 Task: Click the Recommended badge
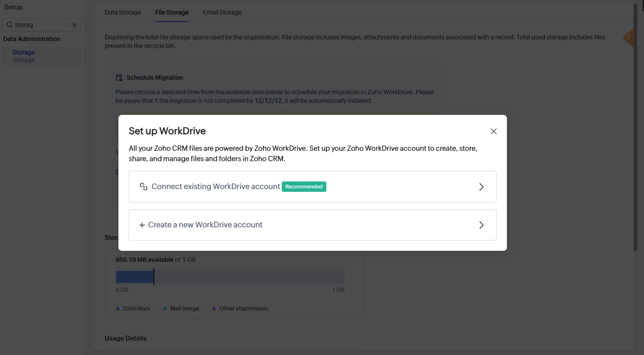(304, 187)
